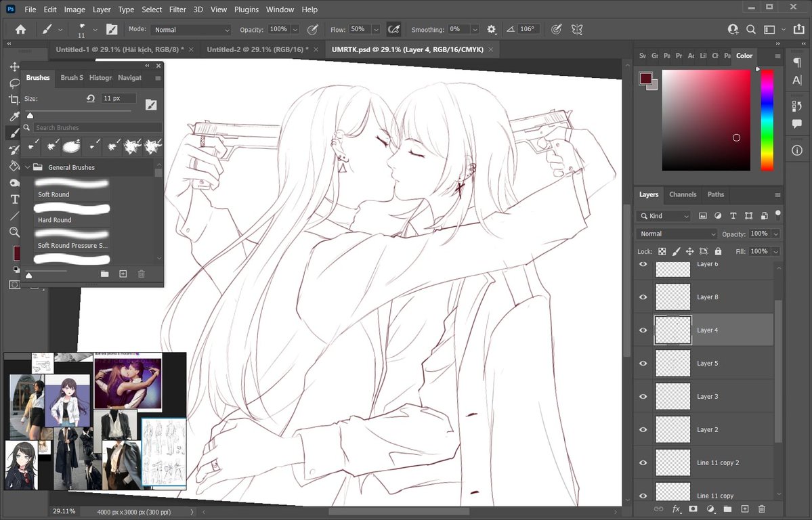The height and width of the screenshot is (520, 812).
Task: Hide Layer 4 visibility eye
Action: (643, 330)
